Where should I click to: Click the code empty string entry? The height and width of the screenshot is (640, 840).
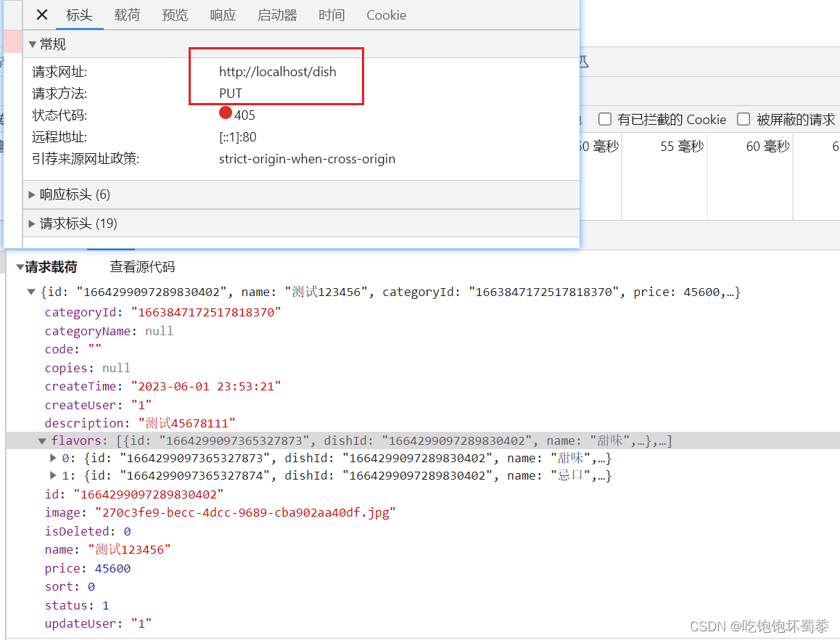[73, 350]
